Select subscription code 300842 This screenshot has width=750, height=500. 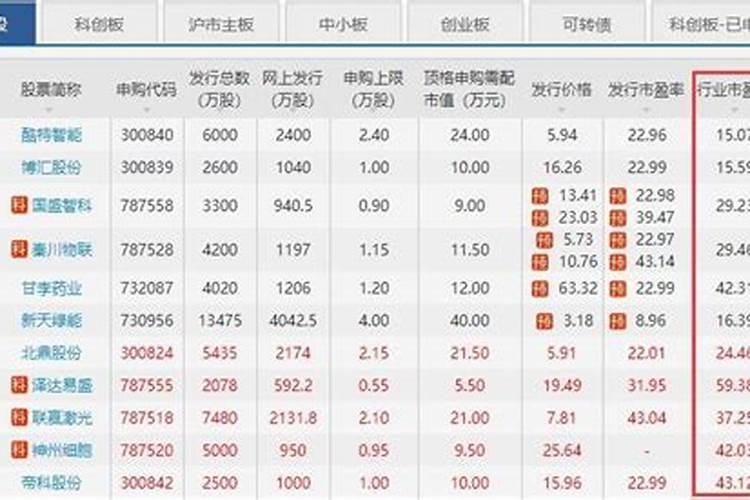coord(147,482)
